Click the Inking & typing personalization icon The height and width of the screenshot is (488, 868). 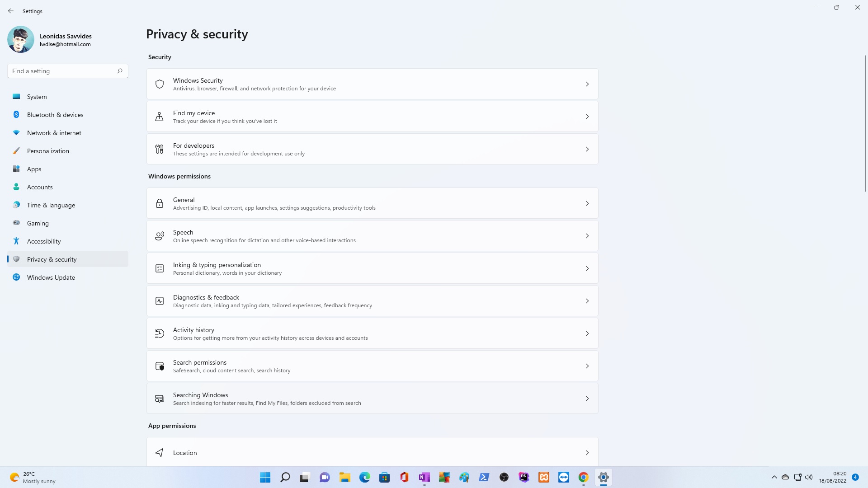pyautogui.click(x=159, y=268)
